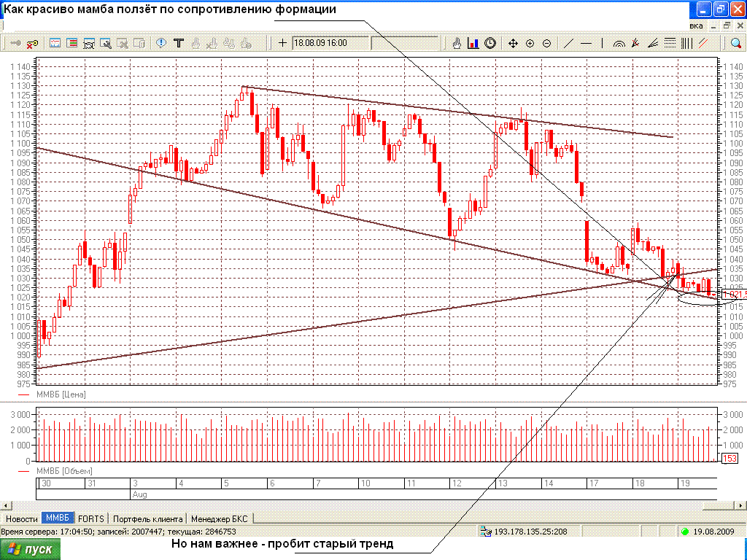Image resolution: width=747 pixels, height=560 pixels.
Task: Select the vertical line drawing tool
Action: pos(602,43)
